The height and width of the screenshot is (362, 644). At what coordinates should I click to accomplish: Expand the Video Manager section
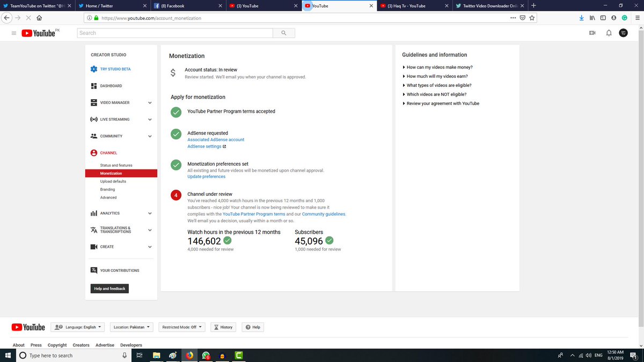(x=150, y=103)
